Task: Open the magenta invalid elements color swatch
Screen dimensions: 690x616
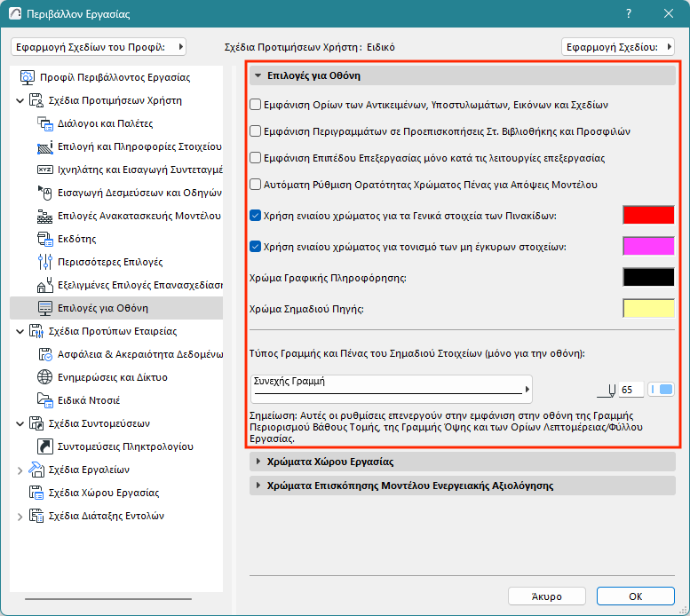Action: pos(648,246)
